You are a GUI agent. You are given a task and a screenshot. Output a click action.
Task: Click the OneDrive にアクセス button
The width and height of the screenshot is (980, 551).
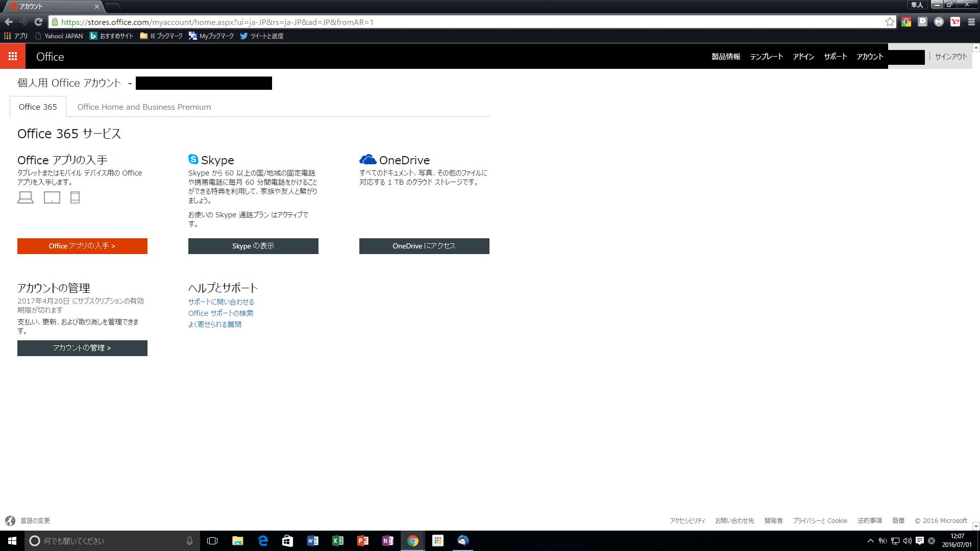(x=424, y=246)
